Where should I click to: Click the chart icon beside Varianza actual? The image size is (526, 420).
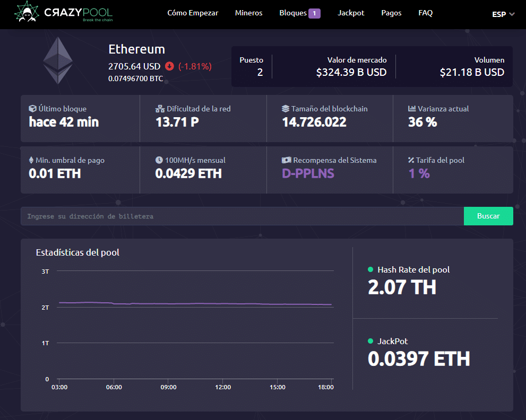click(412, 109)
